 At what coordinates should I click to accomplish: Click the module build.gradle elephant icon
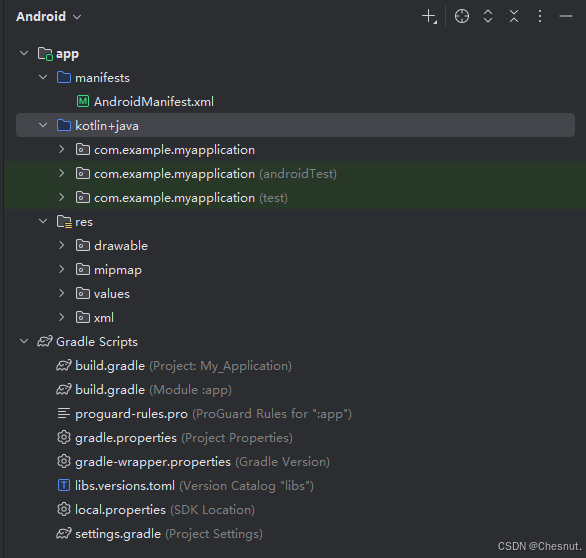64,389
